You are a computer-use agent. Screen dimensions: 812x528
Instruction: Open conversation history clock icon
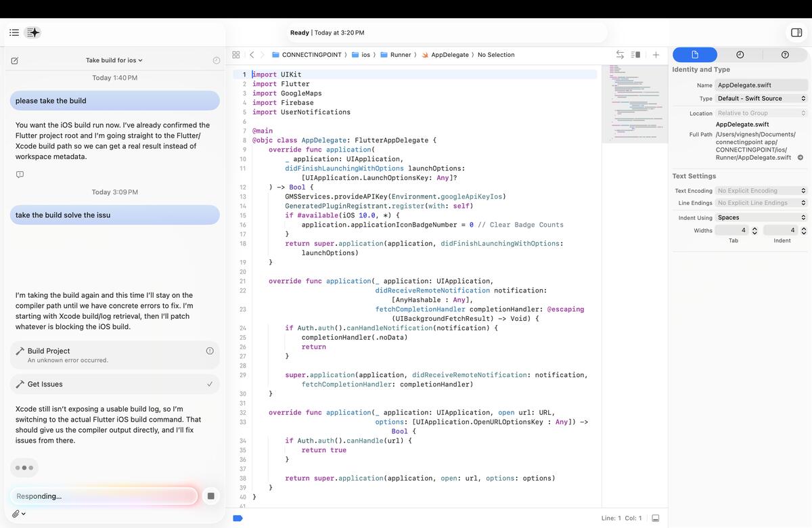(217, 60)
